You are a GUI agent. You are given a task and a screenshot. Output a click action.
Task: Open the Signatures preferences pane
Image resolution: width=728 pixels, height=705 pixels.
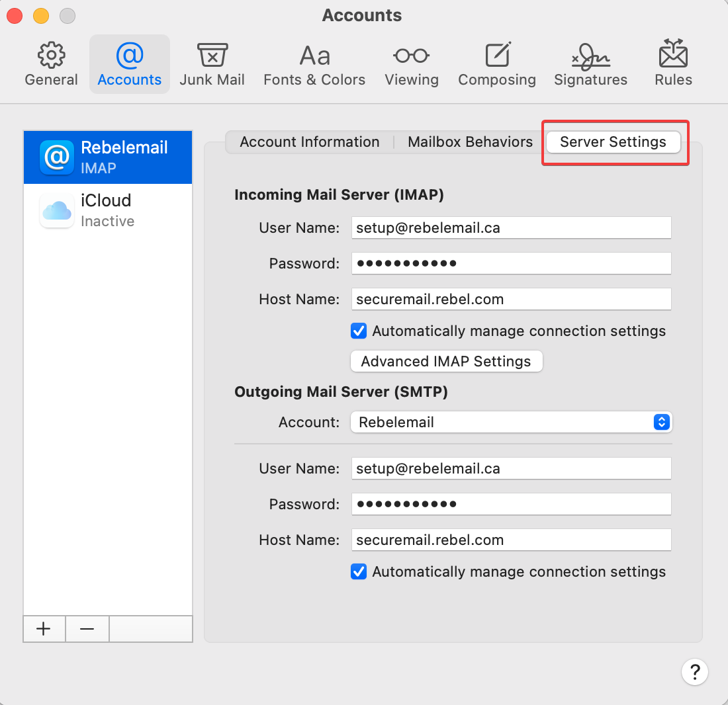[x=590, y=64]
